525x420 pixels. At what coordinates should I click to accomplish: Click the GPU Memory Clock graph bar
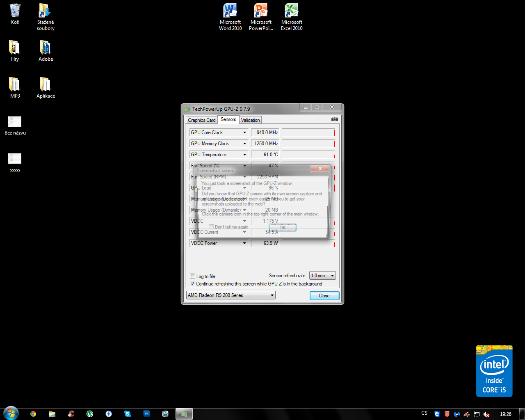308,144
